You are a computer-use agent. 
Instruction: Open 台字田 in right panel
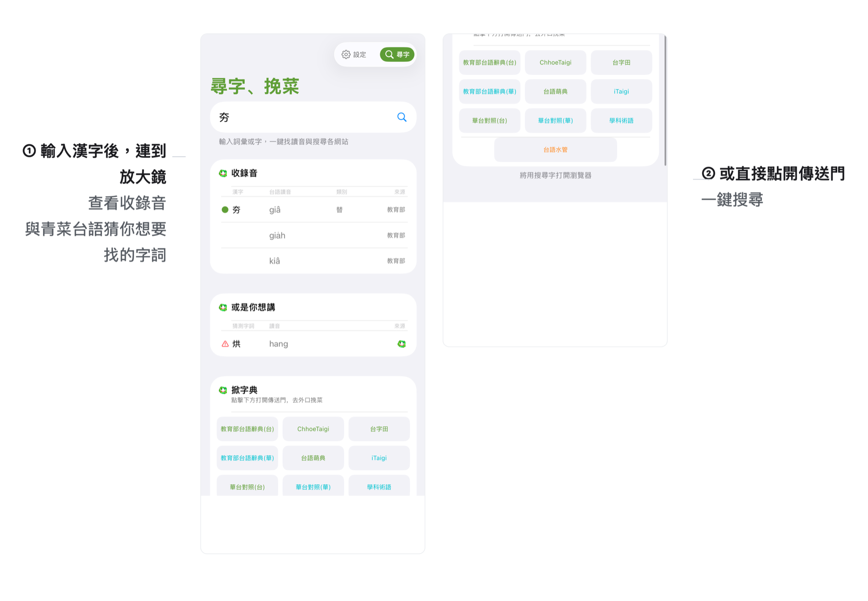[621, 62]
